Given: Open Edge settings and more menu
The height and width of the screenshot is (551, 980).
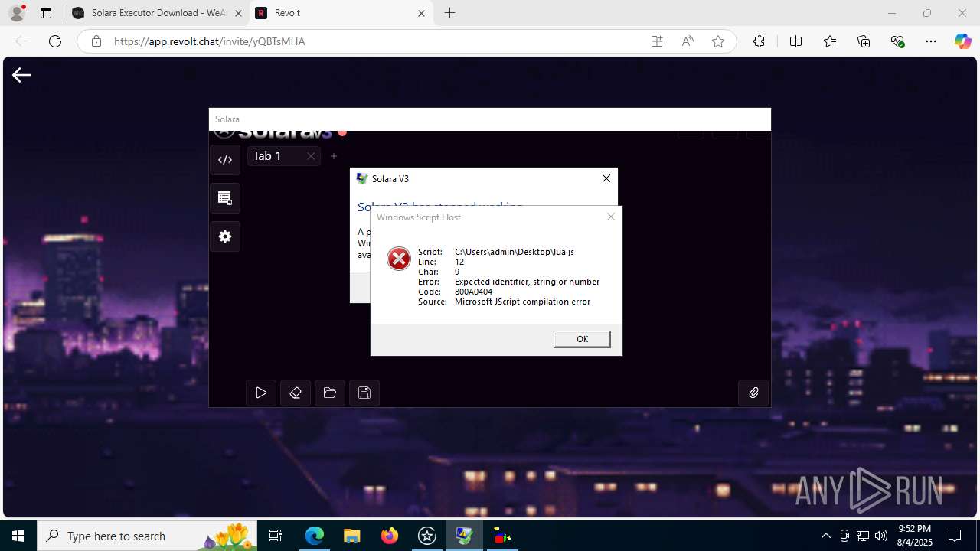Looking at the screenshot, I should 931,41.
